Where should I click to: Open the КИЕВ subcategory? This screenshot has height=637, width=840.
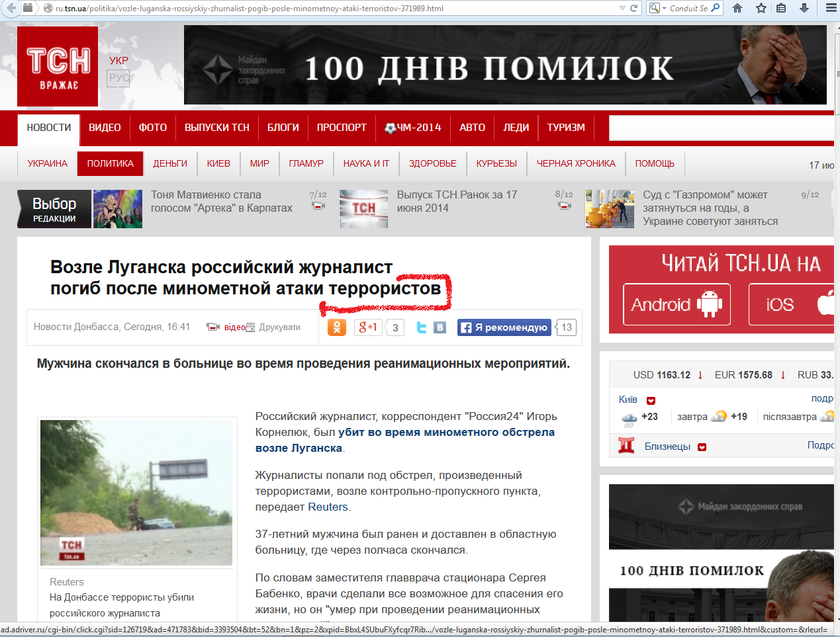(x=218, y=163)
